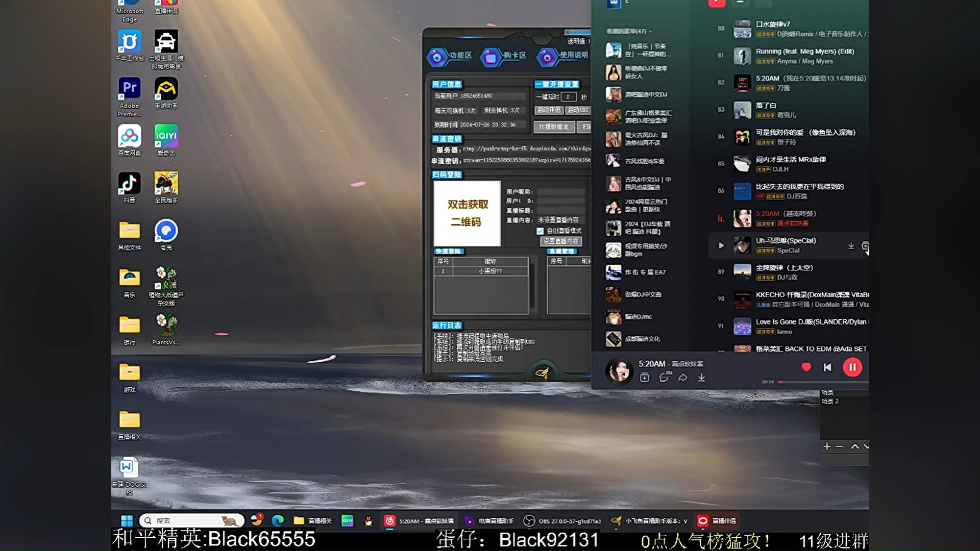This screenshot has width=980, height=551.
Task: Add current song to a playlist
Action: click(x=645, y=378)
